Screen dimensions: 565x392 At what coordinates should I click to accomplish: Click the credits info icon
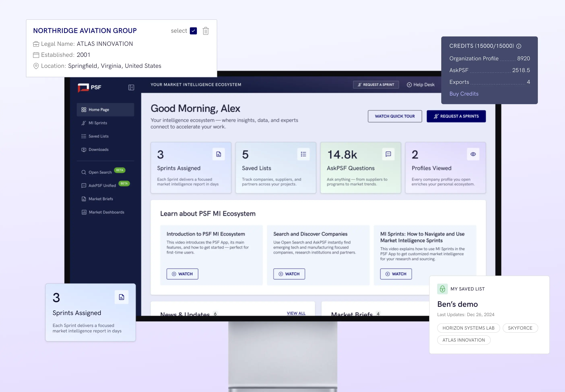coord(519,46)
